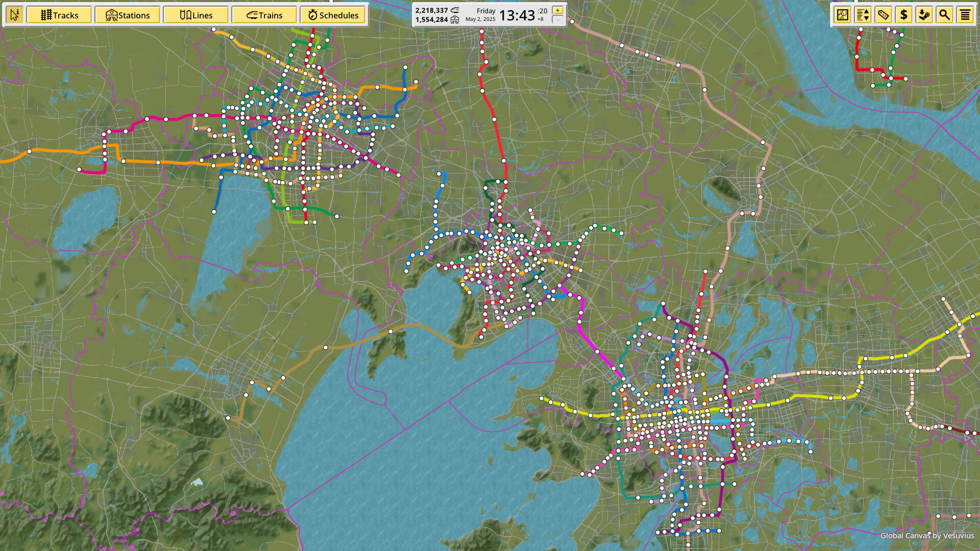Decrease game speed with the minus button
The width and height of the screenshot is (980, 551).
(x=557, y=20)
